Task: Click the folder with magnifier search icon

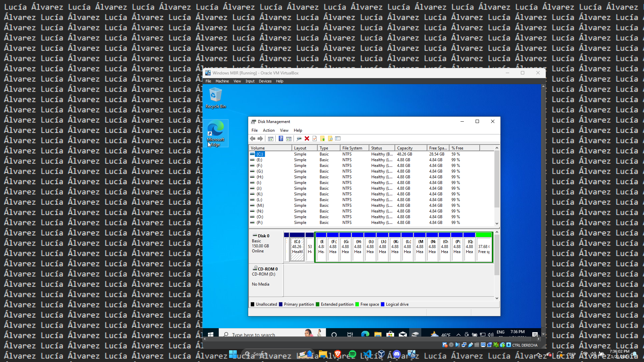Action: (x=330, y=139)
